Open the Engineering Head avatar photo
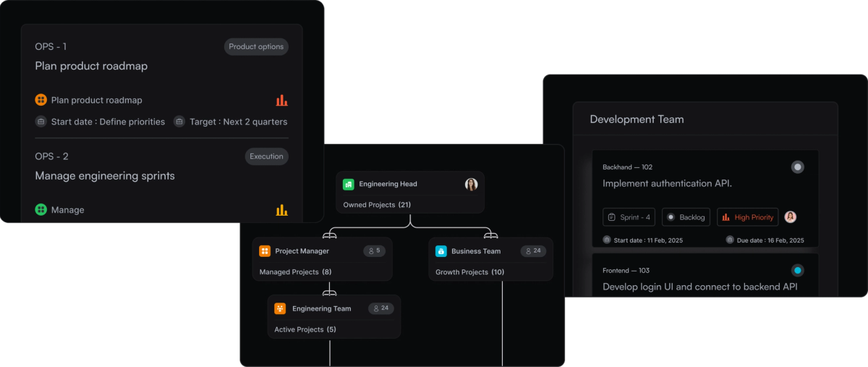Image resolution: width=868 pixels, height=367 pixels. coord(472,185)
